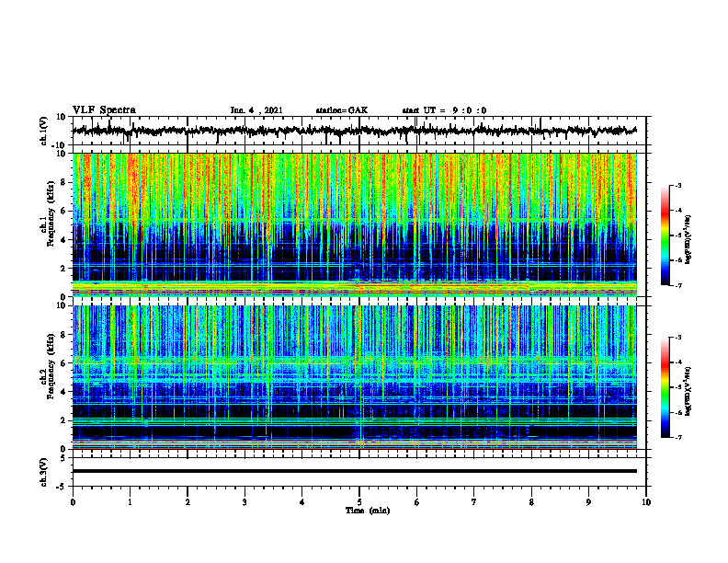Click the "station=GAK" label
The image size is (728, 563).
tap(342, 110)
